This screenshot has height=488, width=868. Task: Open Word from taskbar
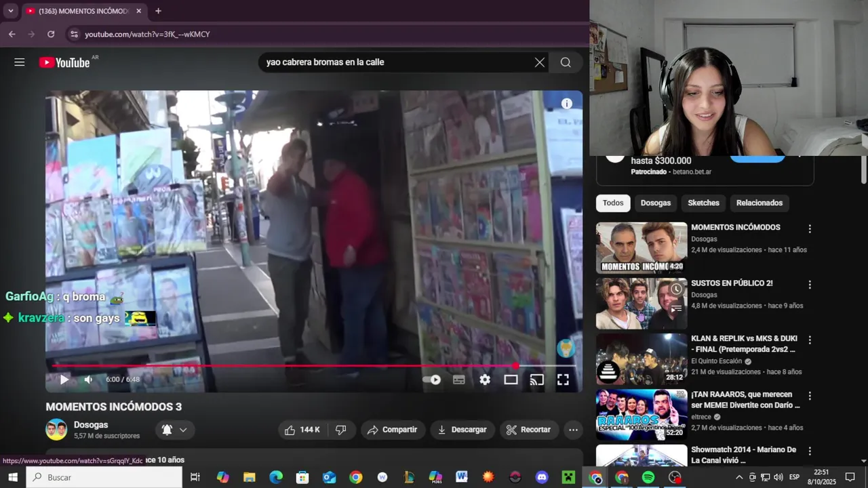pyautogui.click(x=462, y=477)
